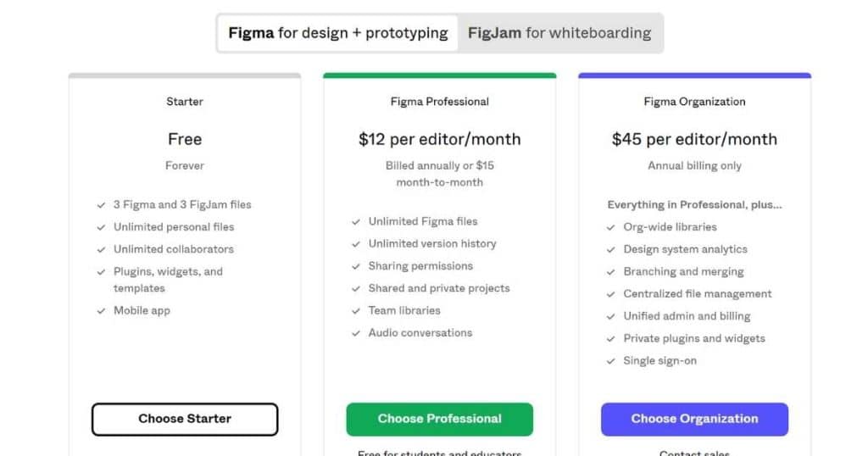Open the Contact sales link

[695, 453]
